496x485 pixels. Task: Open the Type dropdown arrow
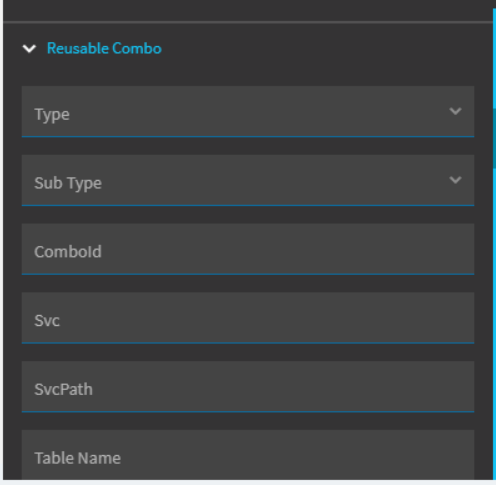tap(455, 111)
